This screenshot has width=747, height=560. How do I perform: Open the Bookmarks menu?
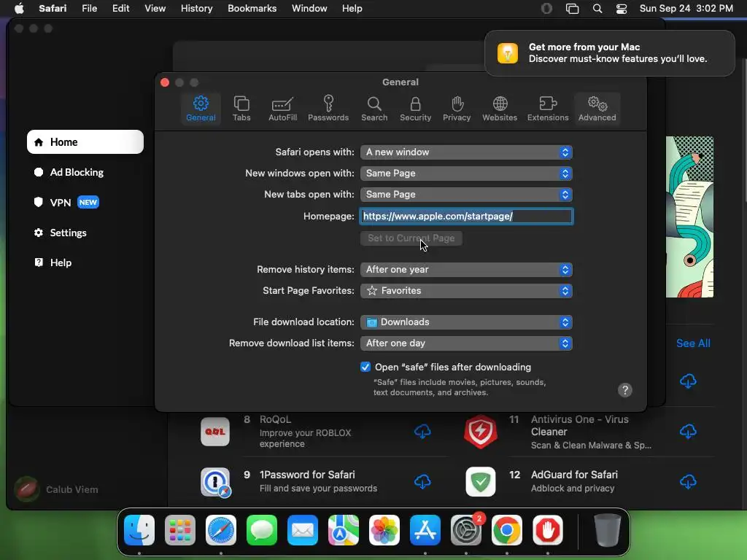(x=252, y=9)
